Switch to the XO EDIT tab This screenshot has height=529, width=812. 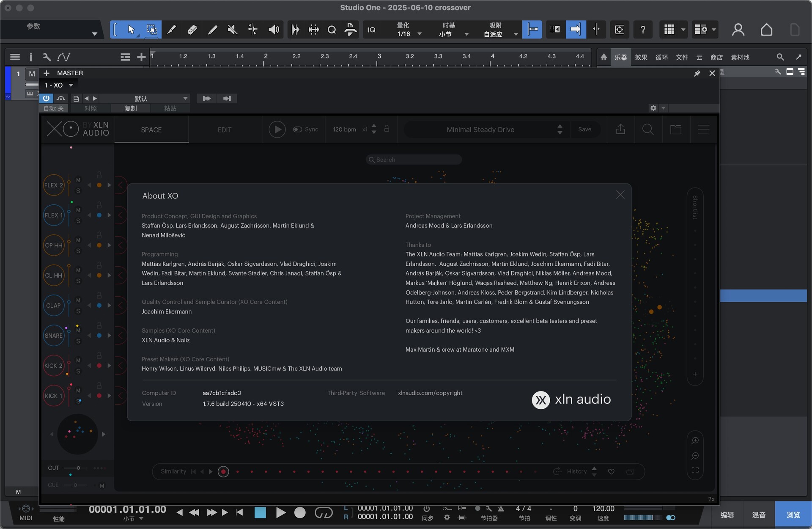point(225,130)
